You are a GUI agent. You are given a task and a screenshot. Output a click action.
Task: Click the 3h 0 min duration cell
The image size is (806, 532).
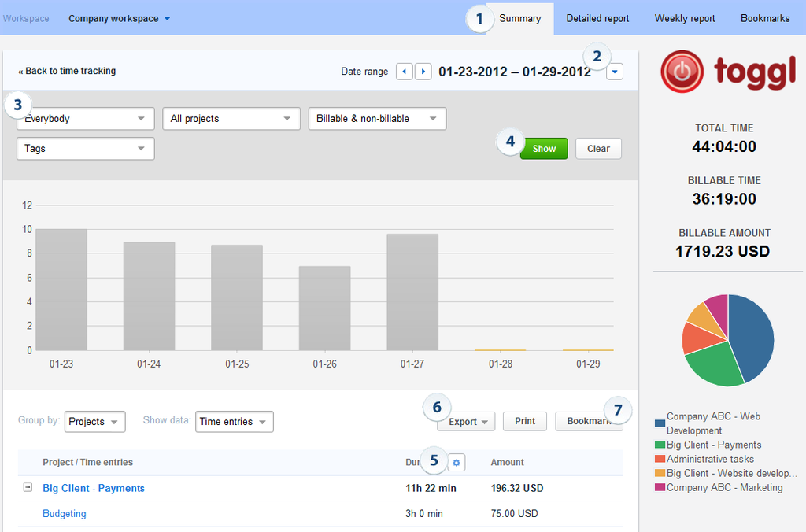(424, 513)
